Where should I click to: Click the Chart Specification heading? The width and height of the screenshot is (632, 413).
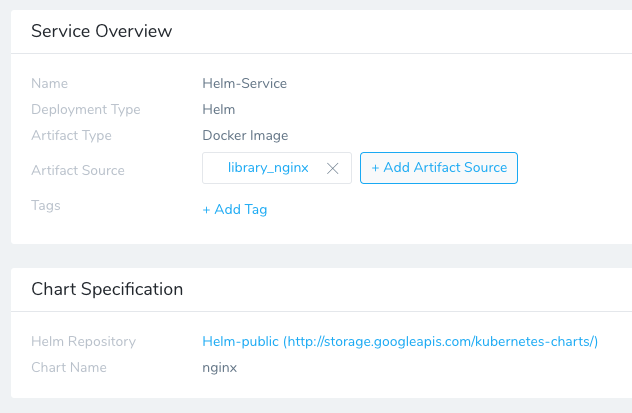pyautogui.click(x=107, y=289)
